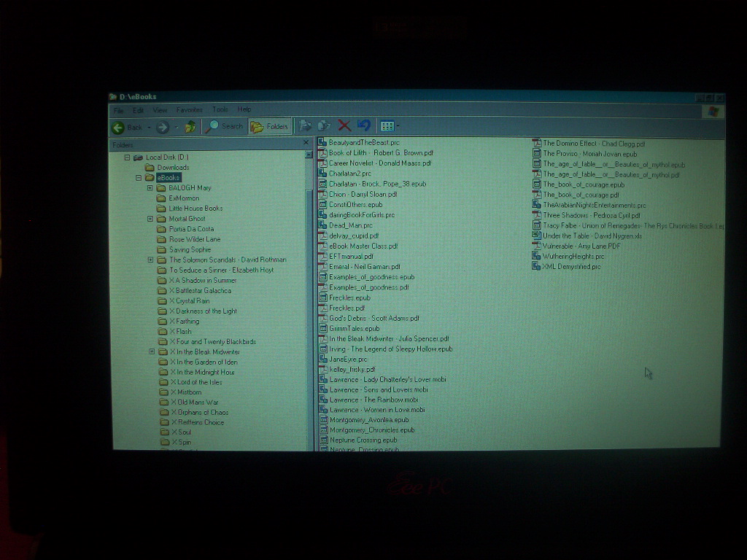Select the X Mistborn folder
This screenshot has width=747, height=560.
pos(186,392)
